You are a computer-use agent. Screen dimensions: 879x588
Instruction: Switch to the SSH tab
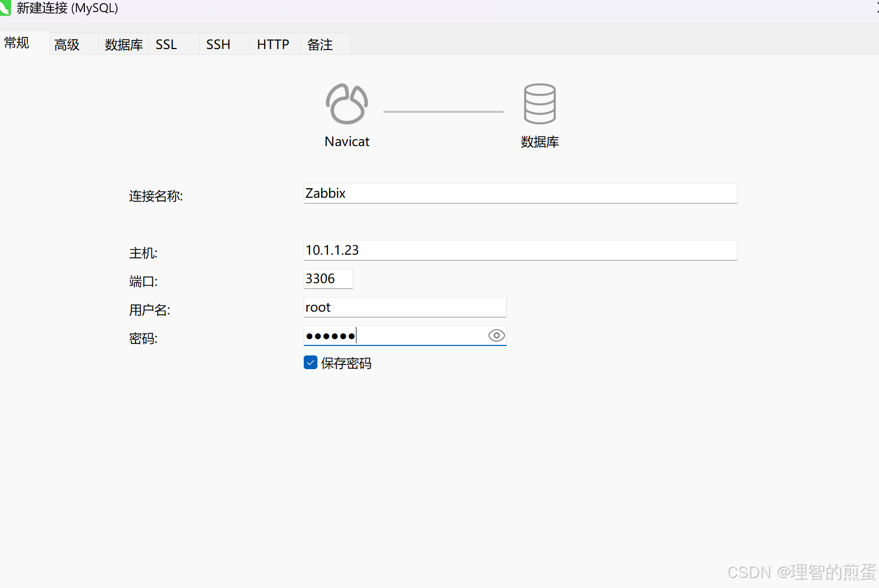(x=225, y=45)
